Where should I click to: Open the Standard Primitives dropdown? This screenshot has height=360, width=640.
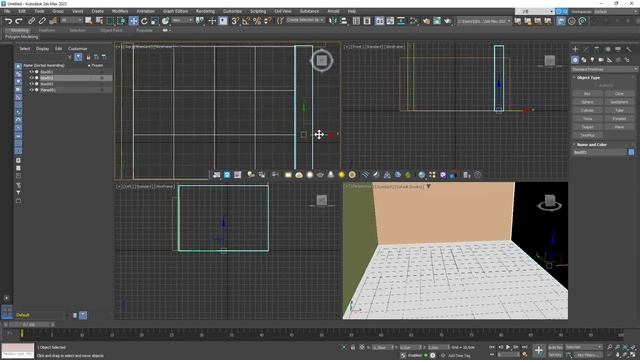(x=604, y=69)
